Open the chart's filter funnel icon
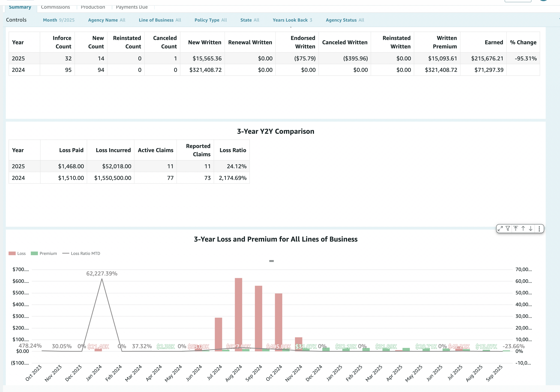This screenshot has width=560, height=392. point(508,228)
